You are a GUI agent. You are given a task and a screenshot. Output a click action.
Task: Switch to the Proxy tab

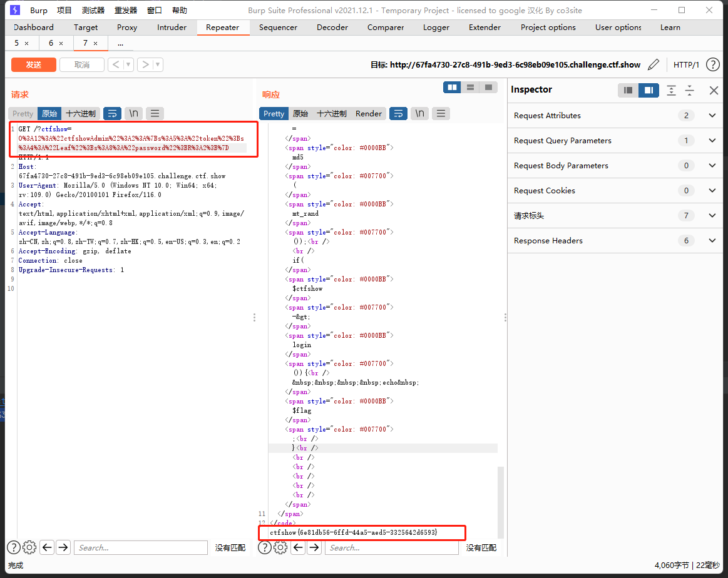127,28
